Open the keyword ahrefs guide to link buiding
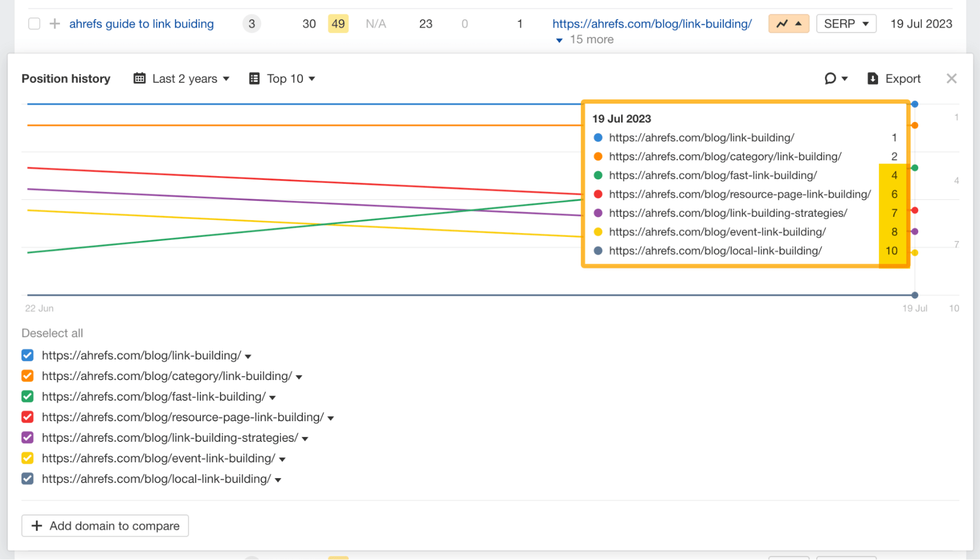Image resolution: width=980 pixels, height=560 pixels. click(142, 23)
